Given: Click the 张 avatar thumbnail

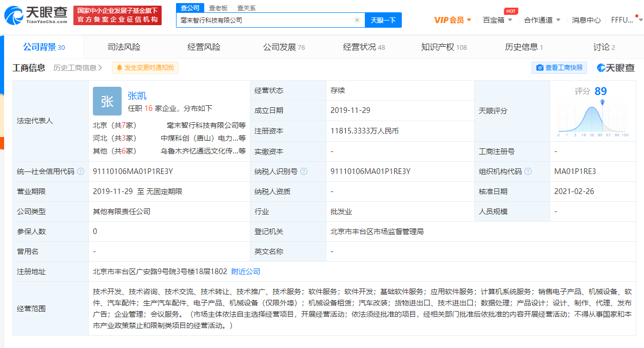Looking at the screenshot, I should [107, 101].
